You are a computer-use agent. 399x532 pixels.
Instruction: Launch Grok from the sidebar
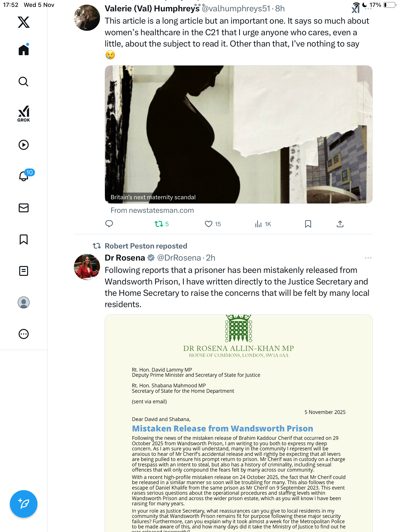tap(24, 114)
